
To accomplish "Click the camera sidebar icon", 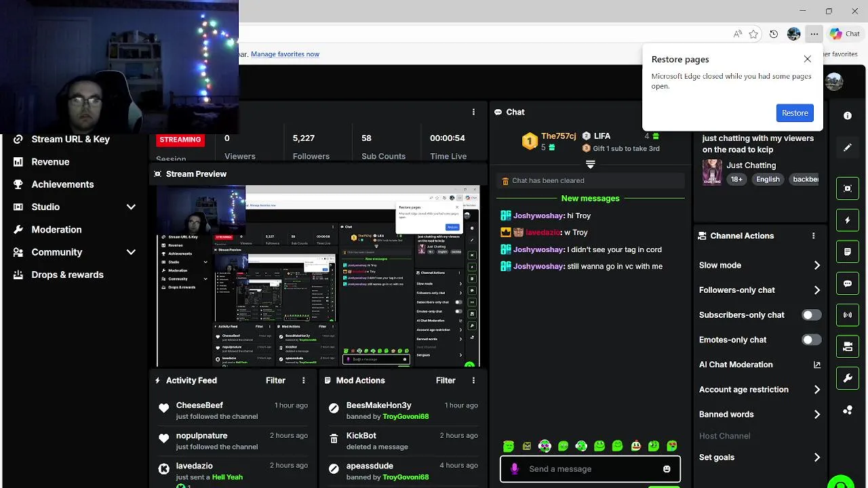I will click(x=848, y=346).
